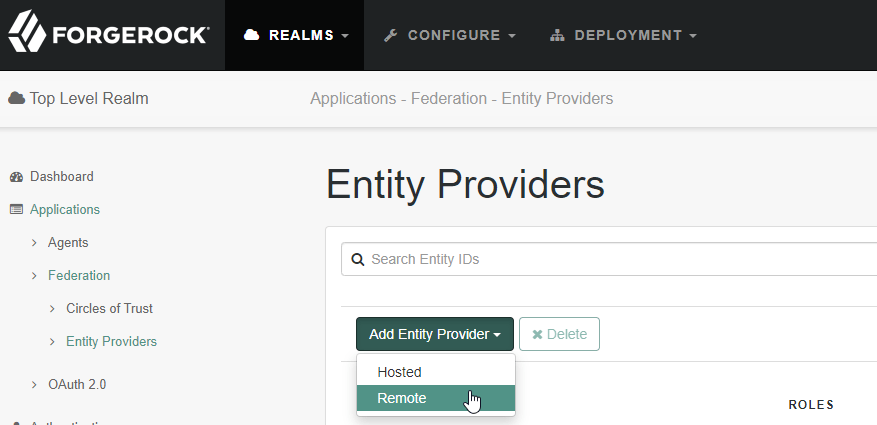
Task: Click the Realms cloud icon
Action: point(252,35)
